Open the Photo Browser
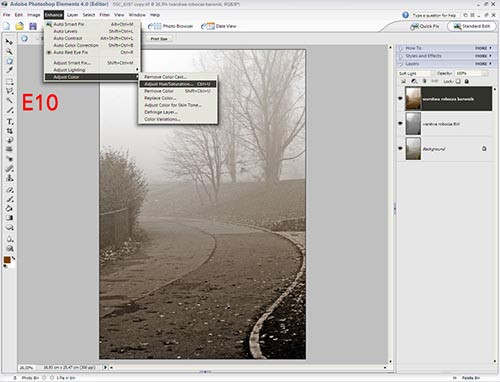This screenshot has width=500, height=382. point(171,26)
